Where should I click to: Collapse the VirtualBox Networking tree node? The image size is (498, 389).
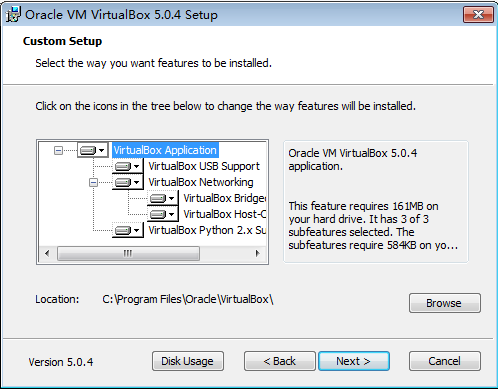click(93, 182)
